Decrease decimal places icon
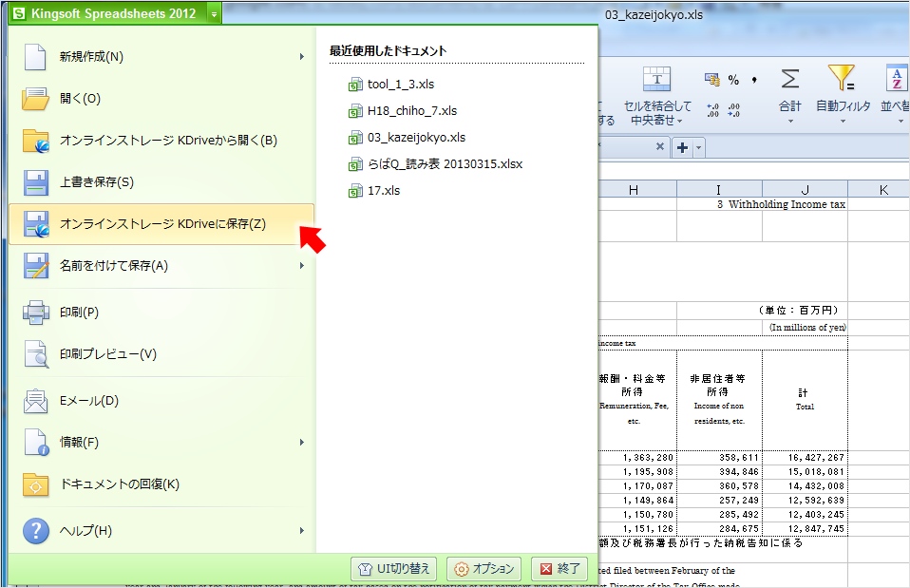This screenshot has height=588, width=910. click(733, 109)
